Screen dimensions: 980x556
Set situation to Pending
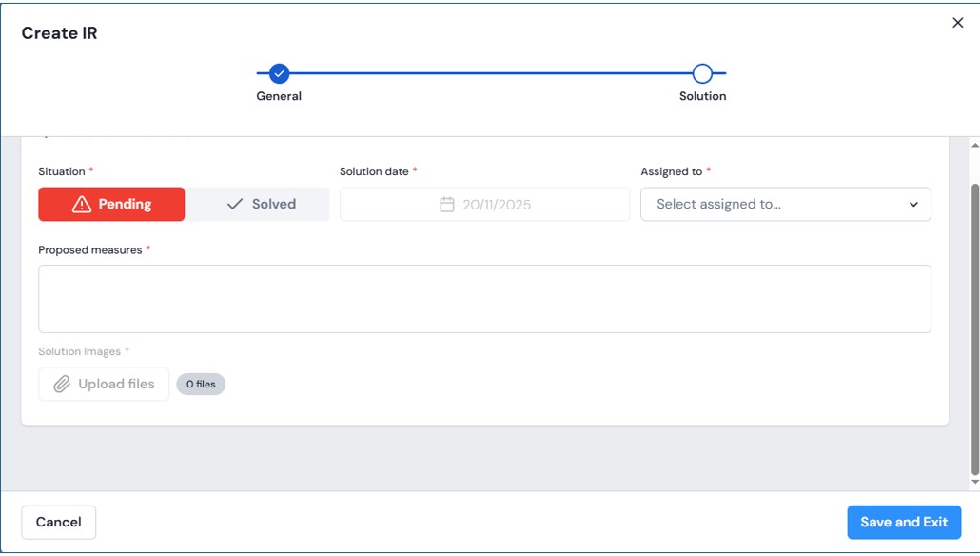[x=111, y=204]
